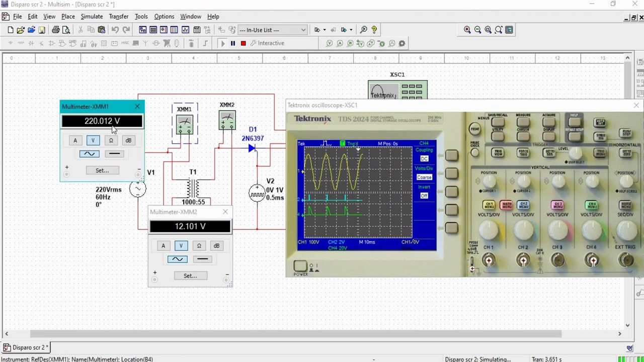This screenshot has width=644, height=362.
Task: Open the File menu
Action: [18, 17]
